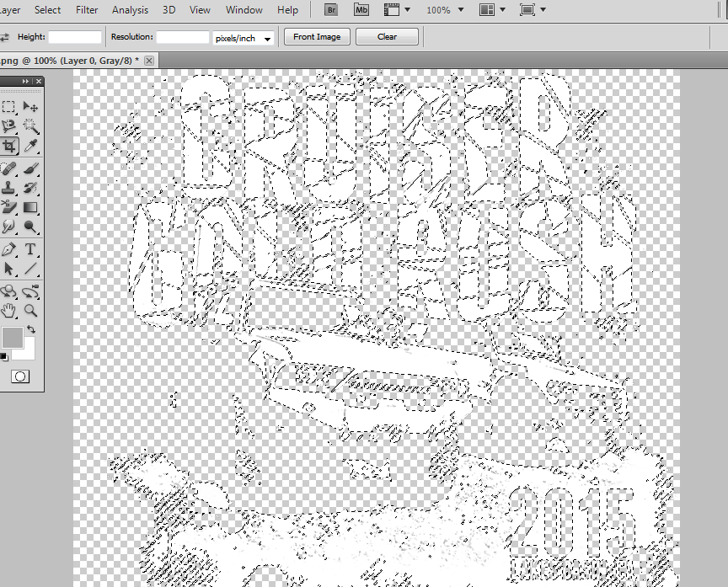Activate the Zoom magnifier tool
Viewport: 728px width, 587px height.
click(30, 310)
